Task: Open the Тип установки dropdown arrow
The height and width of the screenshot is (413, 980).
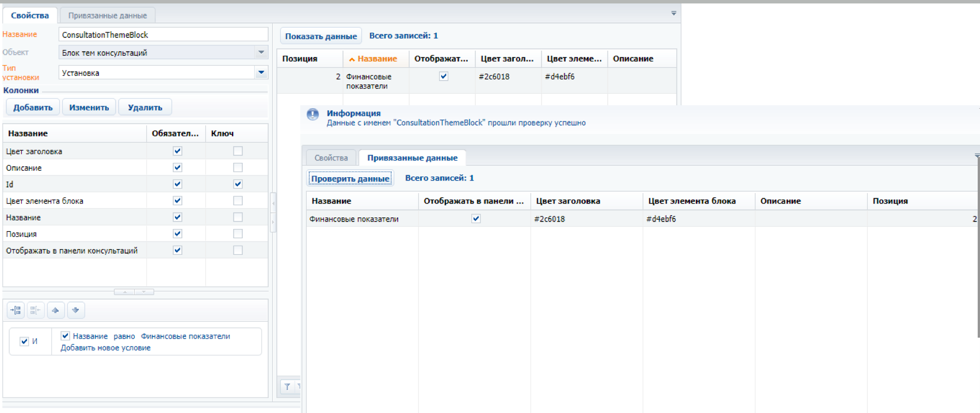Action: pyautogui.click(x=261, y=72)
